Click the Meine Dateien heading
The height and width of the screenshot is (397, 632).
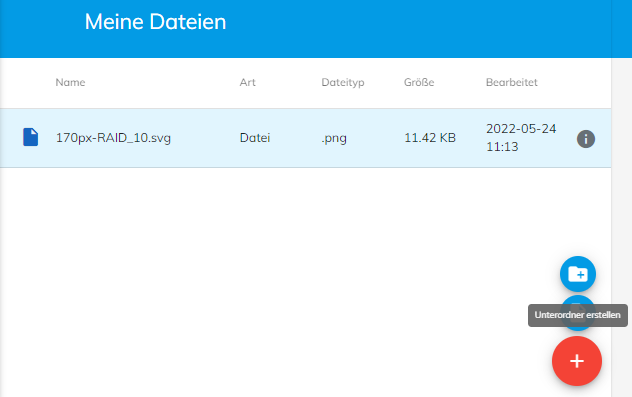[155, 22]
